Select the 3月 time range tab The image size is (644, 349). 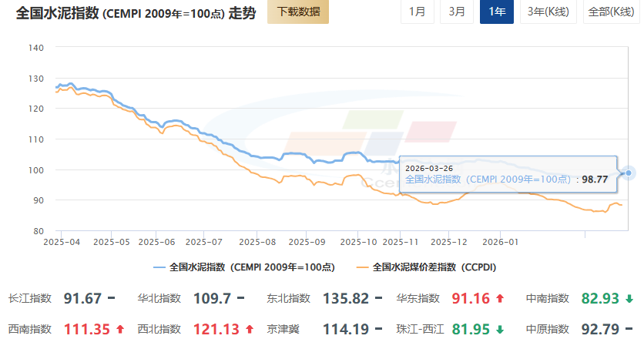point(456,12)
